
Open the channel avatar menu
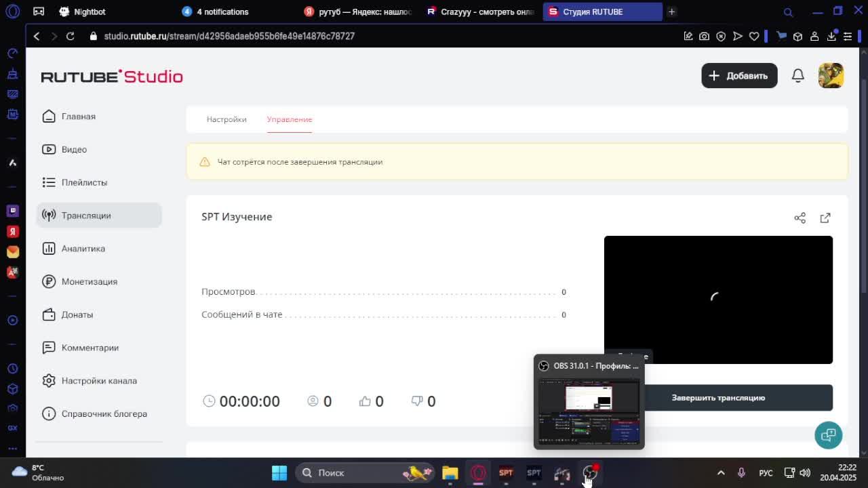[831, 76]
